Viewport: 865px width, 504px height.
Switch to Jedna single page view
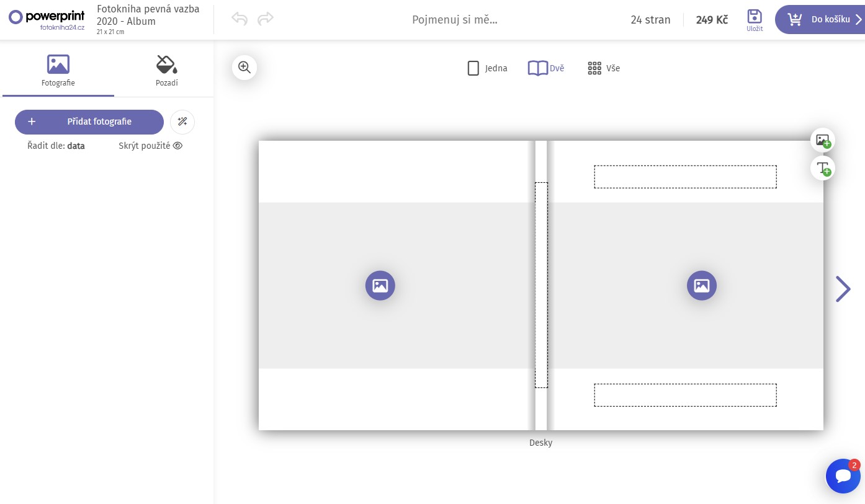click(487, 68)
